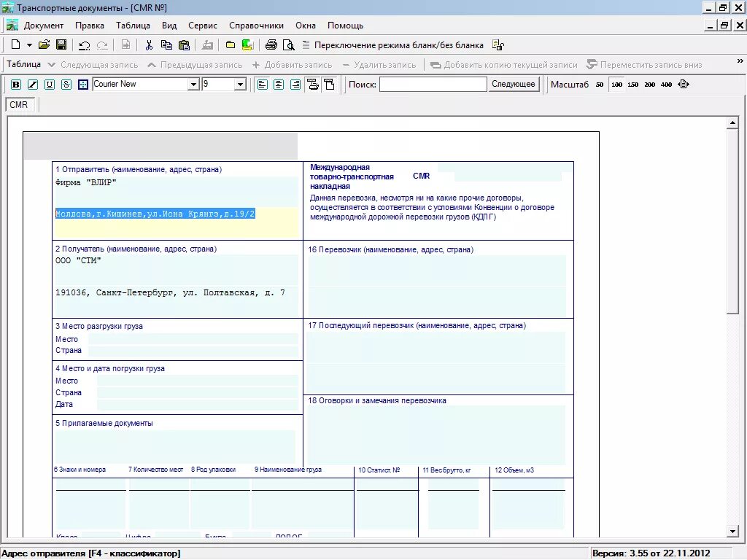Viewport: 747px width, 560px height.
Task: Cut the selection with the scissors icon
Action: [x=149, y=44]
